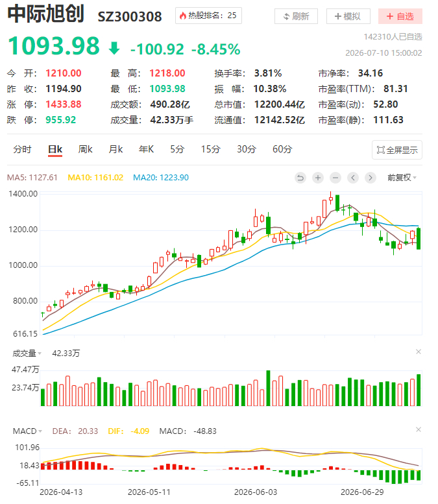Select the 15分 chart tab
Viewport: 438px width, 504px height.
[211, 149]
